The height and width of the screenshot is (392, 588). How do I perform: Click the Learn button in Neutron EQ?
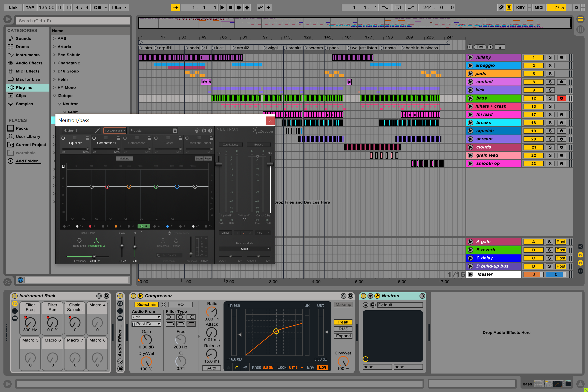click(x=199, y=159)
